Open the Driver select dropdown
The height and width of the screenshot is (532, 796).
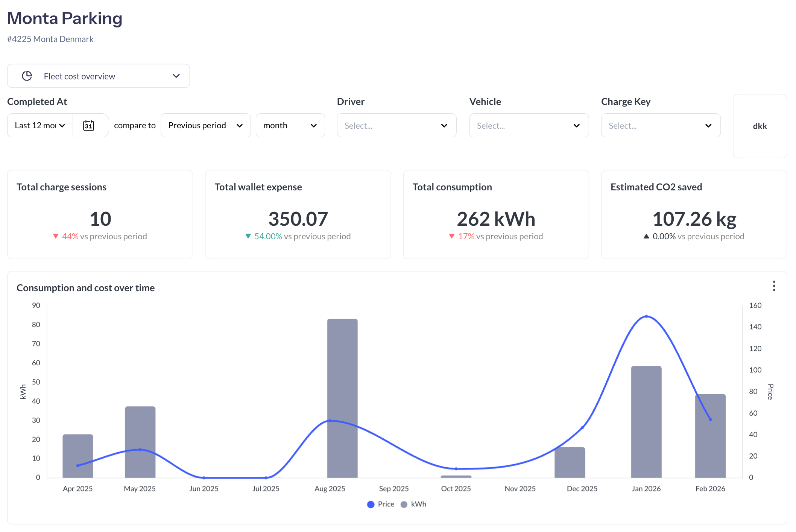[396, 126]
